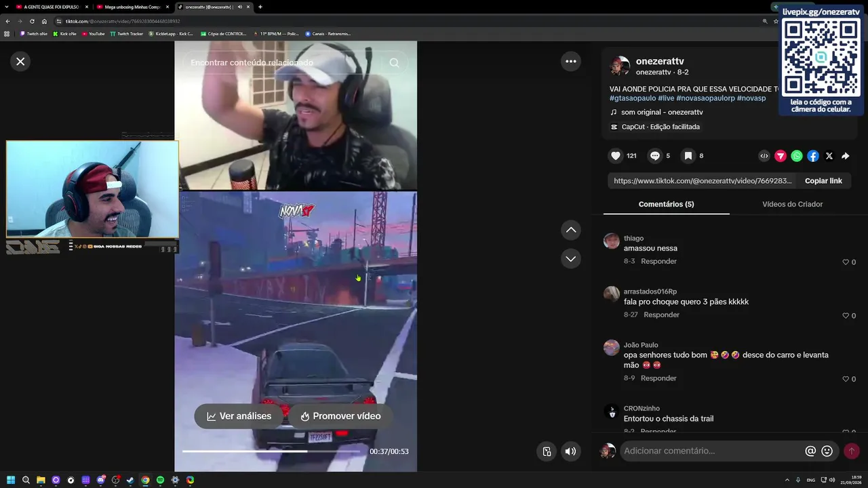Open the #novasaopaulorp hashtag

705,98
